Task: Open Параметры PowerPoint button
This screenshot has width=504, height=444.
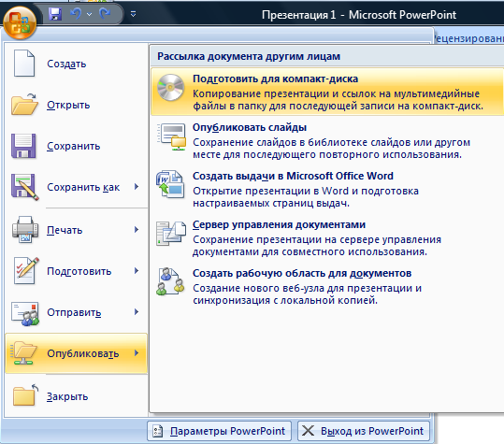Action: click(219, 431)
